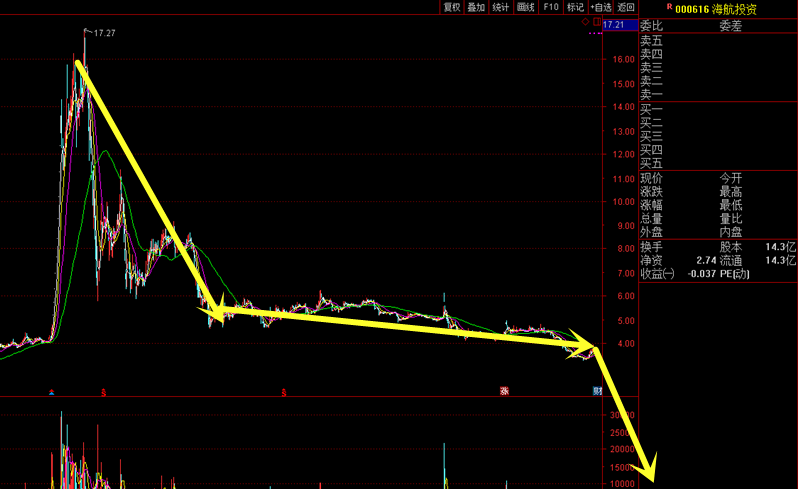Add stock via +自选 button
The width and height of the screenshot is (798, 489).
601,7
